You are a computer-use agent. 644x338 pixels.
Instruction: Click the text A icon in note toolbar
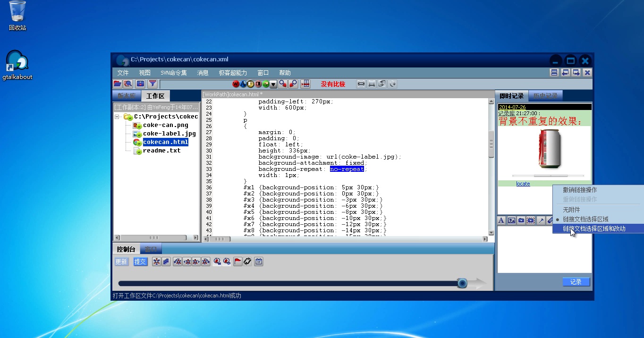501,220
